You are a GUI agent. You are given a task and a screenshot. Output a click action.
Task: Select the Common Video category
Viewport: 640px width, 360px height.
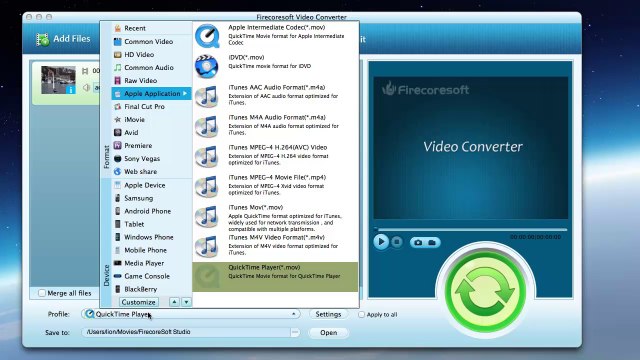click(x=151, y=41)
